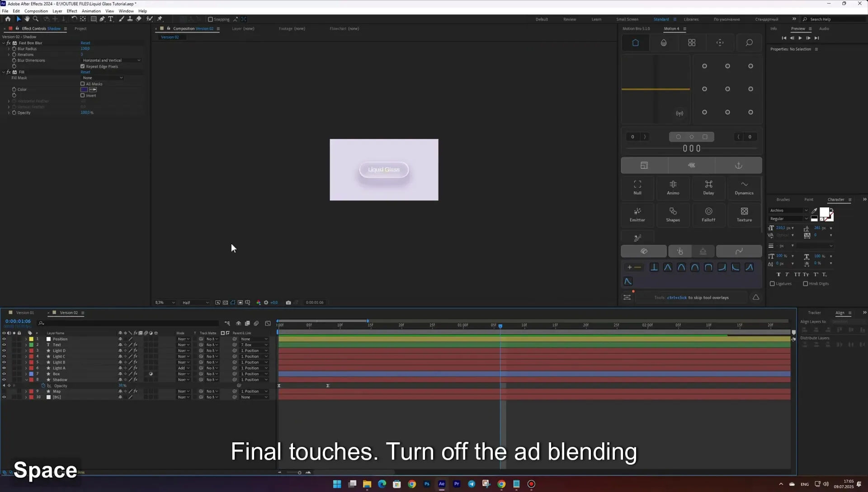Toggle Repeat Edge Pixels checkbox
This screenshot has height=492, width=868.
pyautogui.click(x=83, y=66)
